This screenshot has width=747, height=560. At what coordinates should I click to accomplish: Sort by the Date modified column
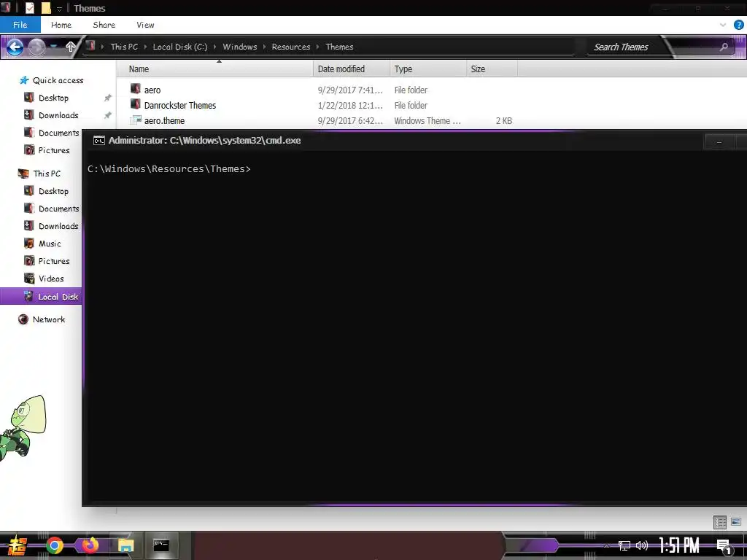[x=352, y=69]
